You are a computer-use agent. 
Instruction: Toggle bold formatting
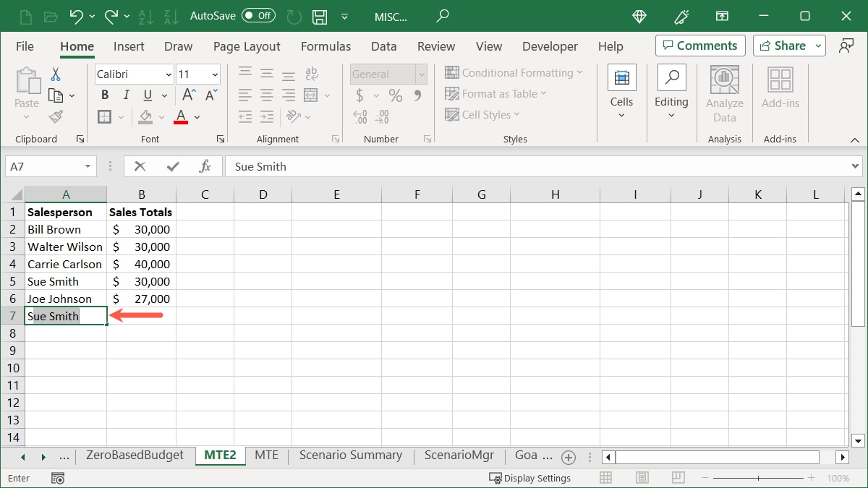pos(104,95)
